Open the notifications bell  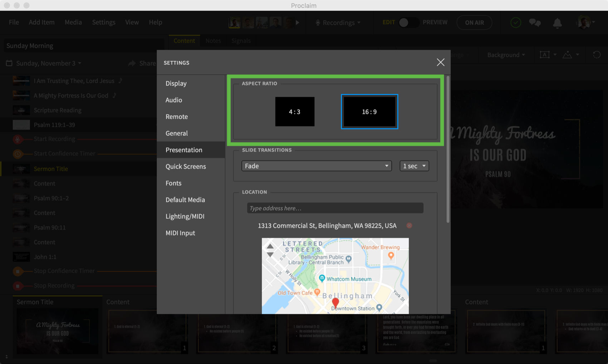[x=557, y=23]
